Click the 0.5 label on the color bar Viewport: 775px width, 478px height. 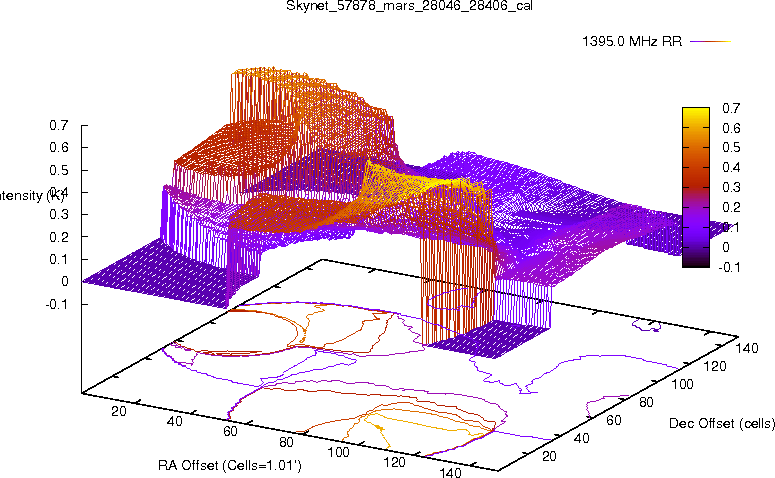click(731, 148)
